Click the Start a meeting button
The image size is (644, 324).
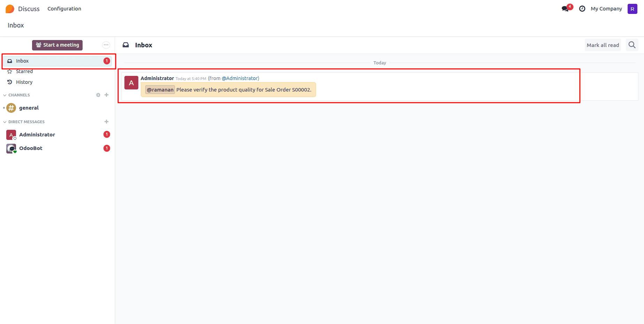[x=57, y=45]
